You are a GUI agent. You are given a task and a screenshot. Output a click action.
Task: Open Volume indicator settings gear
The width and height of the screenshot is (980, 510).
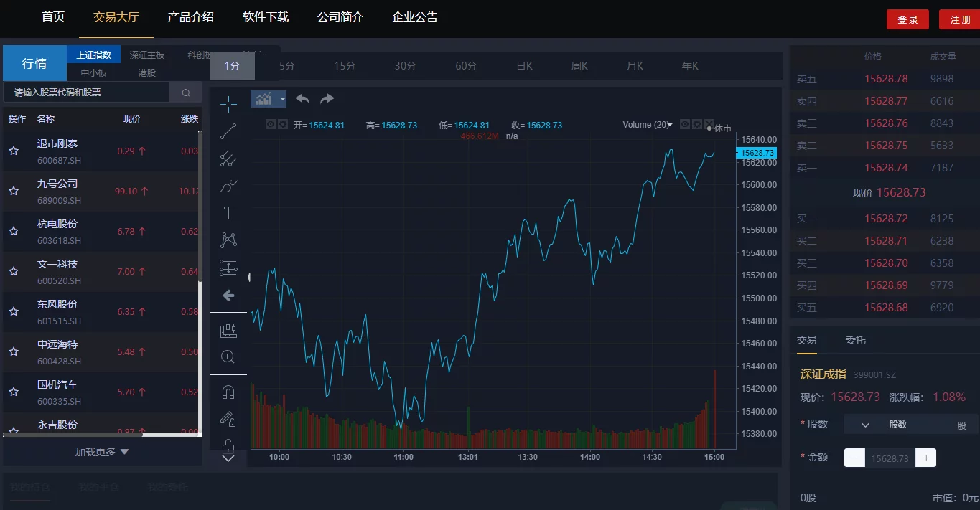[x=697, y=124]
